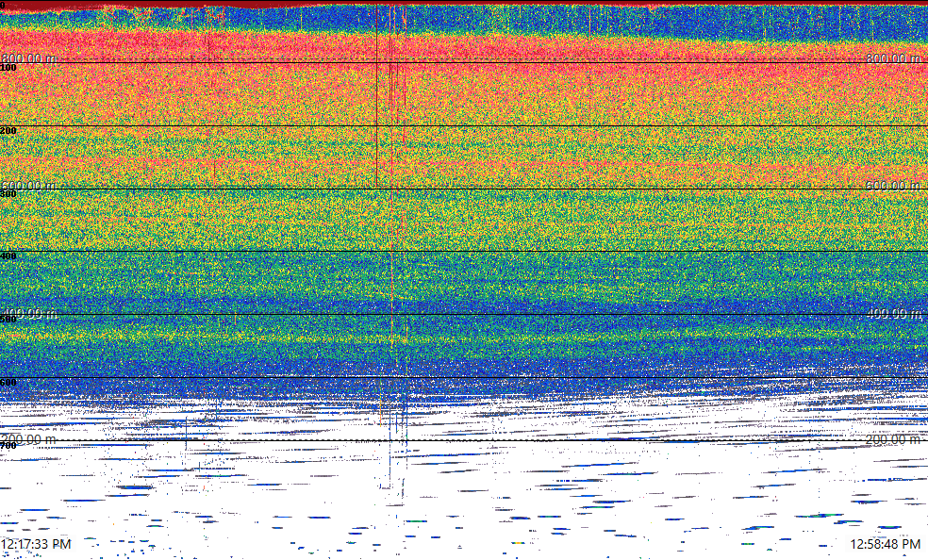Screen dimensions: 928x560
Task: Click the left-edge 800.00 m depth label
Action: [29, 58]
